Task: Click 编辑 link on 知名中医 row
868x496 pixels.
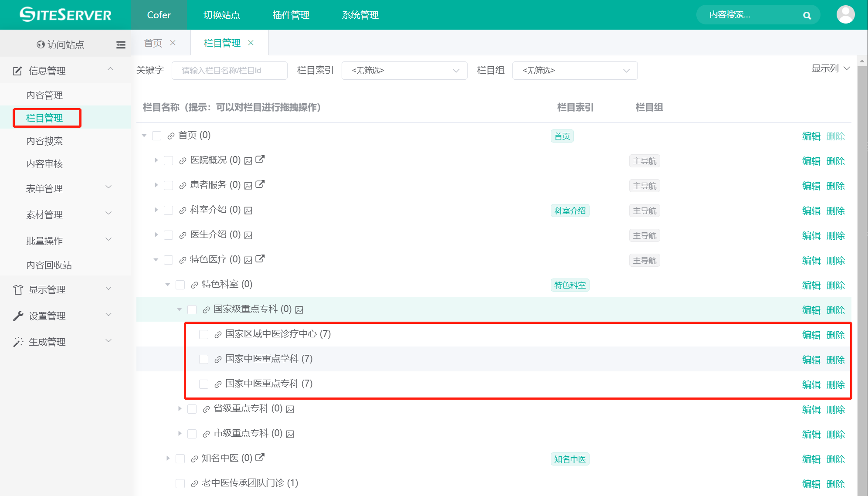Action: 811,459
